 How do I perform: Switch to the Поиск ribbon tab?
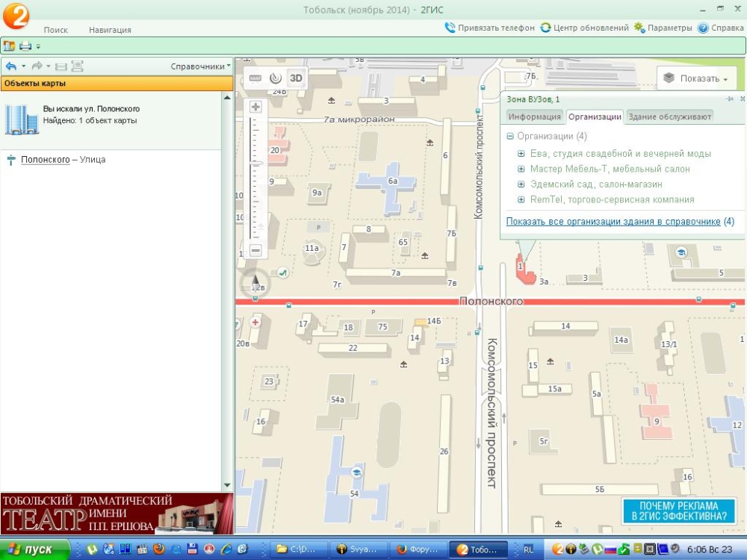[56, 30]
